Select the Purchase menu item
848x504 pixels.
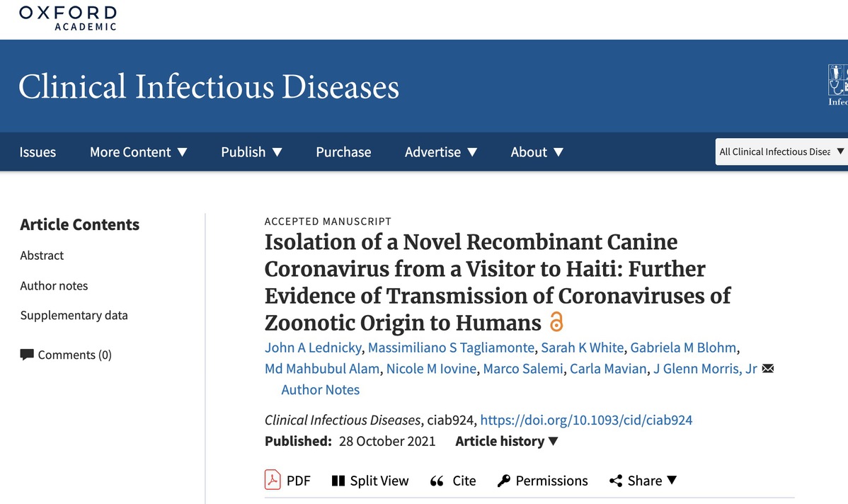[x=343, y=152]
